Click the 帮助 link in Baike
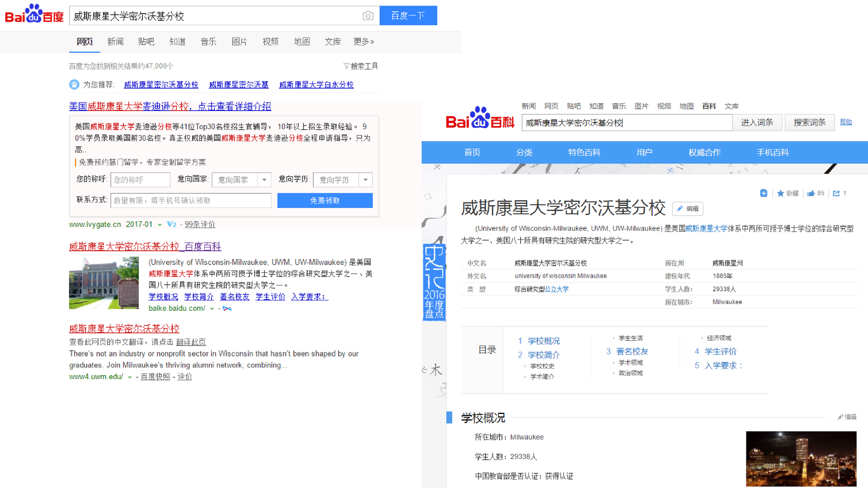868x488 pixels. (x=846, y=122)
